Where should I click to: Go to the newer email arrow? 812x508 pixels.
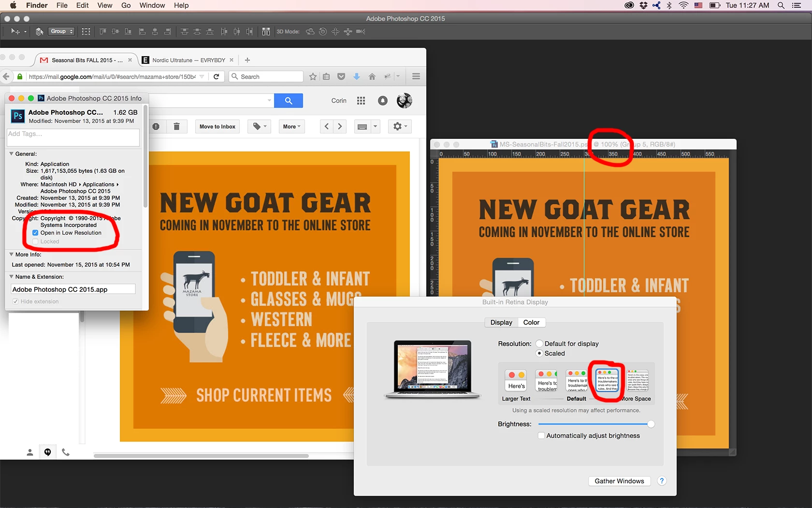(x=327, y=126)
